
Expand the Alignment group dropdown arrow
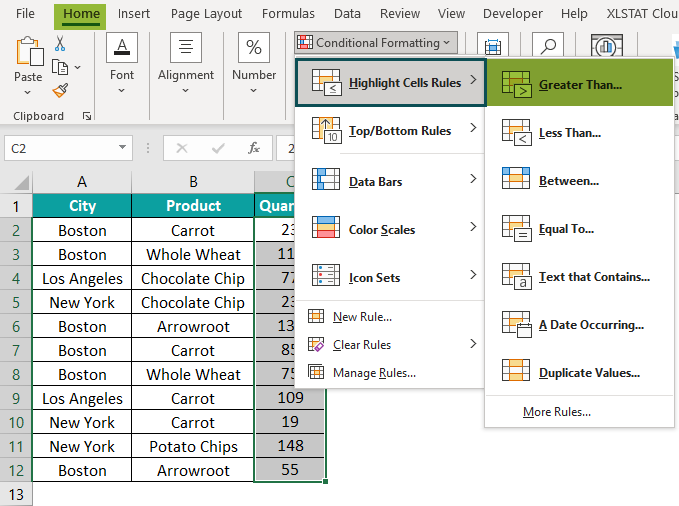point(185,90)
